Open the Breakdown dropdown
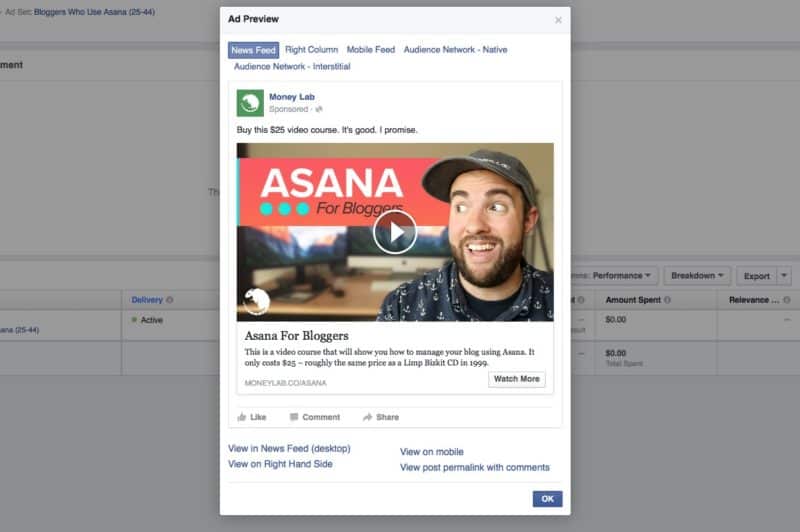This screenshot has width=800, height=532. coord(697,275)
